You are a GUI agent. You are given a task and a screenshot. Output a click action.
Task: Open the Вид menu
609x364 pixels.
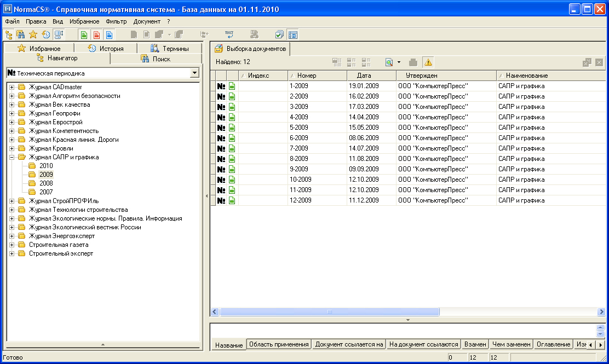[x=58, y=21]
